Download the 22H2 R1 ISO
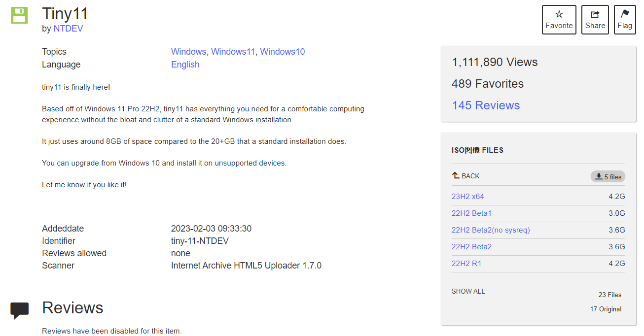644x336 pixels. [466, 264]
